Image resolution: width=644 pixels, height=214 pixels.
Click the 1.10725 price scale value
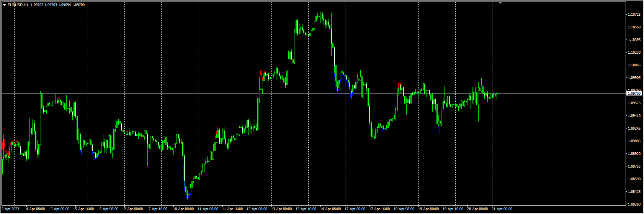pyautogui.click(x=634, y=15)
